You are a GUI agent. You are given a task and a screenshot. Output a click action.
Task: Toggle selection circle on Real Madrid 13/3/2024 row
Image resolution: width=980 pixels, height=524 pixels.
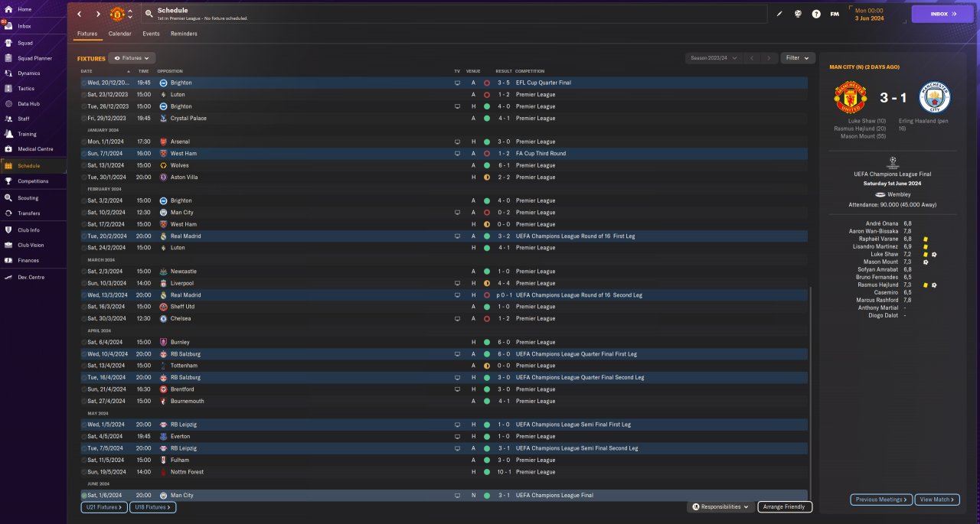click(x=83, y=295)
